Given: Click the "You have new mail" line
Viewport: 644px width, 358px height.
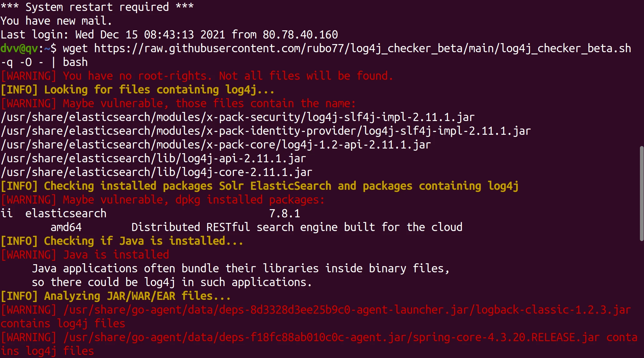Looking at the screenshot, I should (x=56, y=21).
